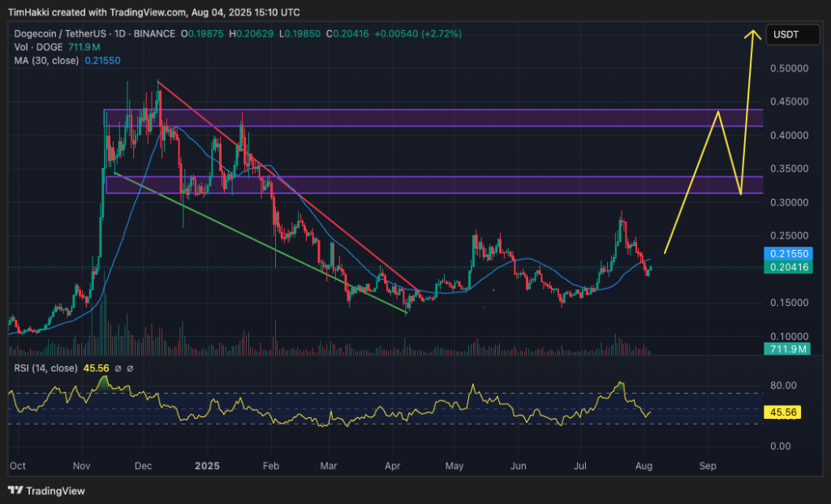Image resolution: width=831 pixels, height=504 pixels.
Task: Open the Dogecoin / TetherUS symbol
Action: [60, 34]
